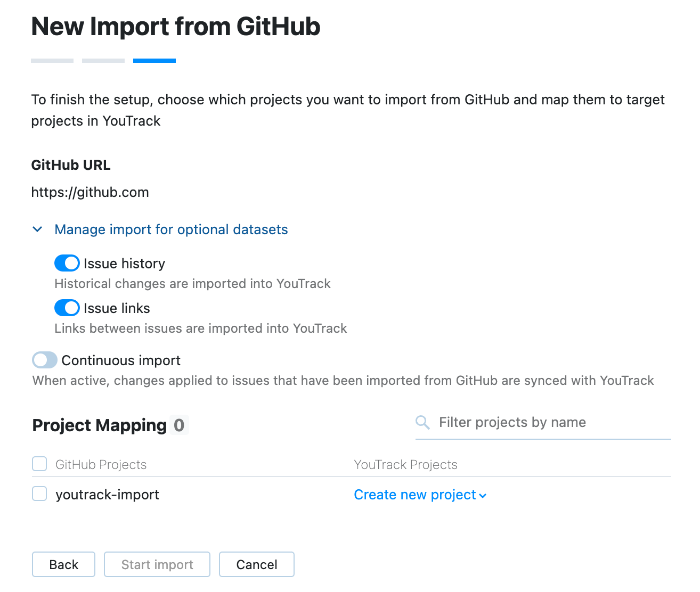
Task: Enable Continuous import
Action: [x=44, y=360]
